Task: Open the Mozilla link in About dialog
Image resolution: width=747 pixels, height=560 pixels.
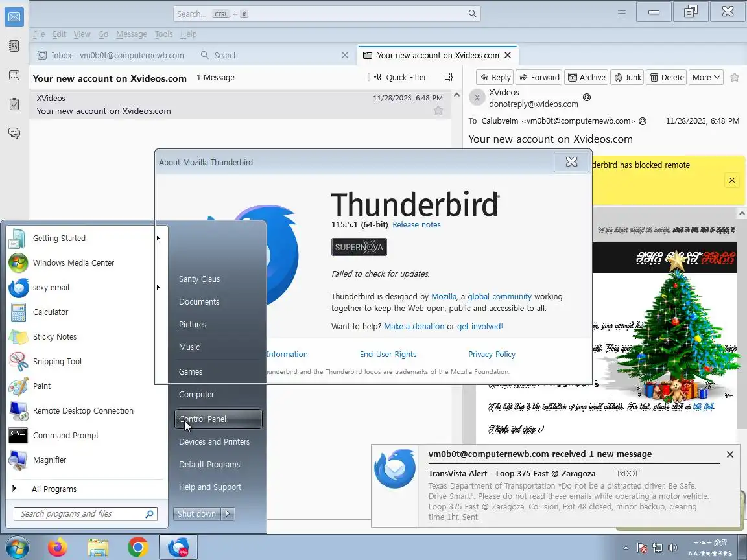Action: tap(444, 297)
